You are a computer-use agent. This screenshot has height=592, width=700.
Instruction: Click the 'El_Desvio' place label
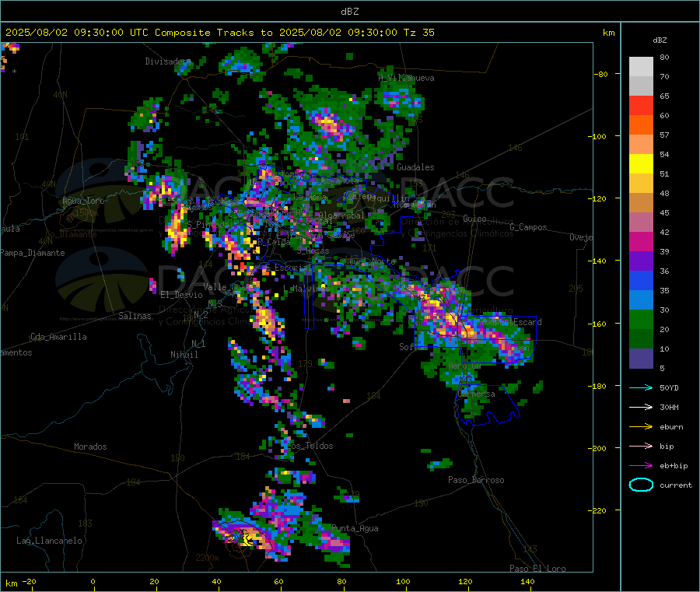[182, 295]
